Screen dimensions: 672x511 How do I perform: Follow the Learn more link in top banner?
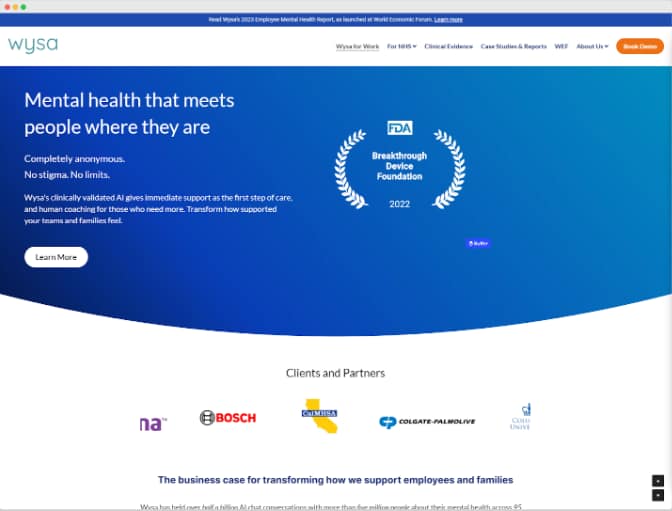[448, 19]
